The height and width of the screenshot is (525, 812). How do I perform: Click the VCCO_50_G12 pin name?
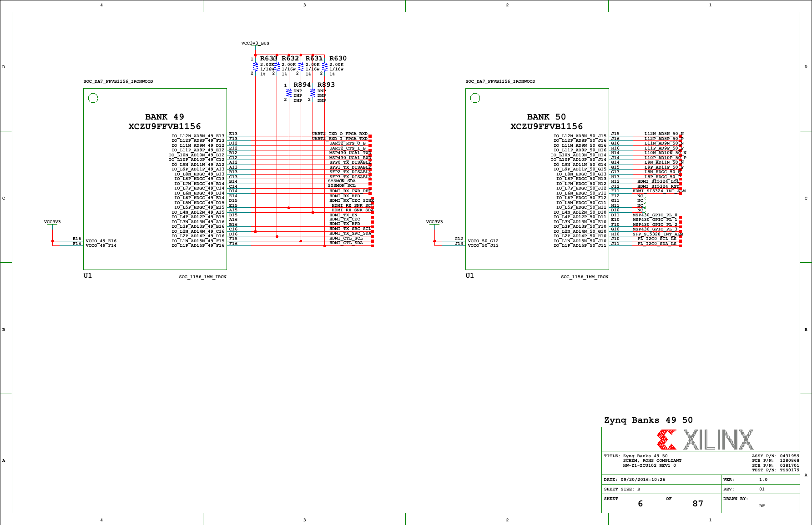(x=483, y=241)
